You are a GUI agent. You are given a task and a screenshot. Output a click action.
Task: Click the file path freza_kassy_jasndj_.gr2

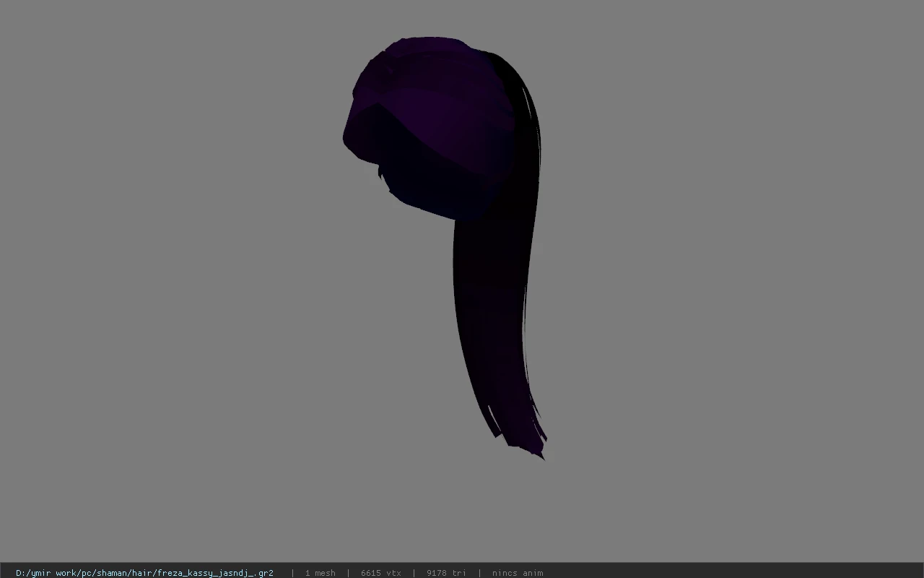click(144, 573)
